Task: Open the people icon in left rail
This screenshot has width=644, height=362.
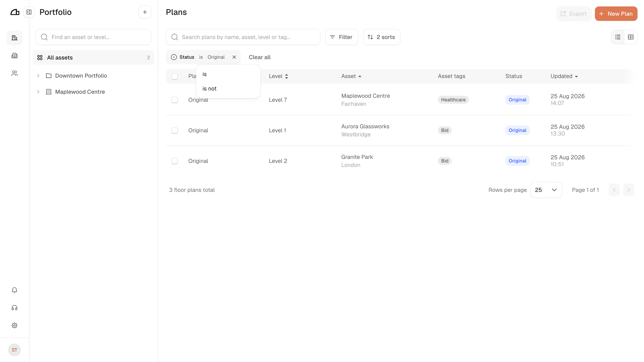Action: 14,73
